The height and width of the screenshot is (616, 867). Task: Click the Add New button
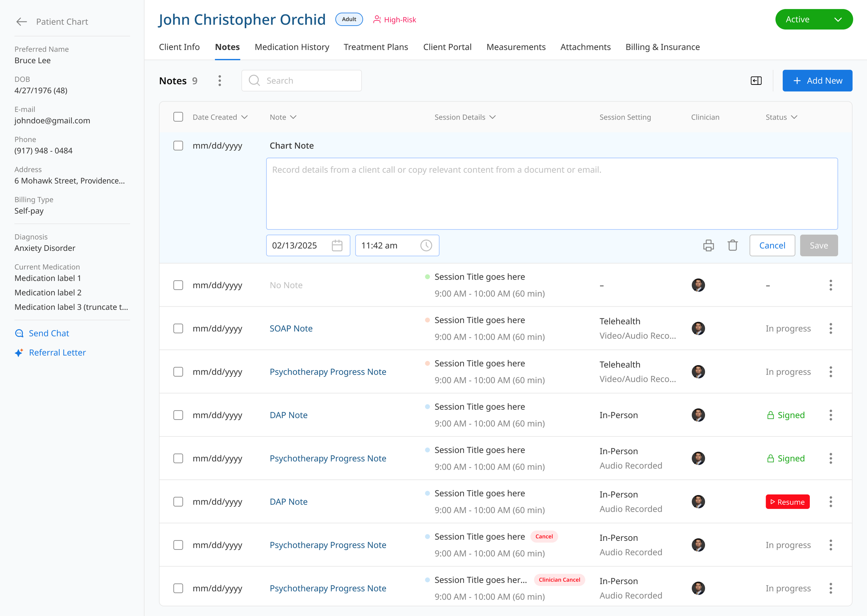[x=817, y=80]
